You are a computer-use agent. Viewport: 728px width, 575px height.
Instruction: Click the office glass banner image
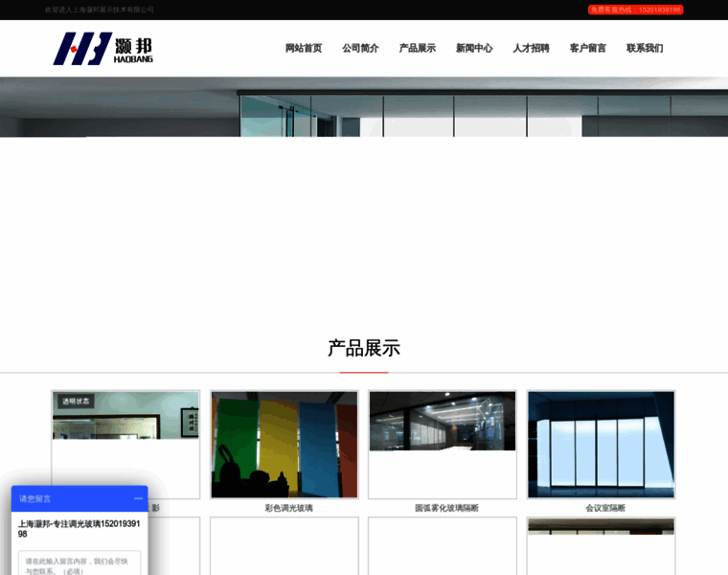pyautogui.click(x=364, y=106)
